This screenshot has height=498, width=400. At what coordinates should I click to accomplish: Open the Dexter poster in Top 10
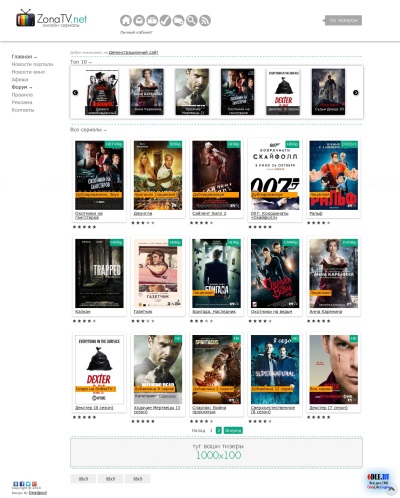click(x=283, y=92)
